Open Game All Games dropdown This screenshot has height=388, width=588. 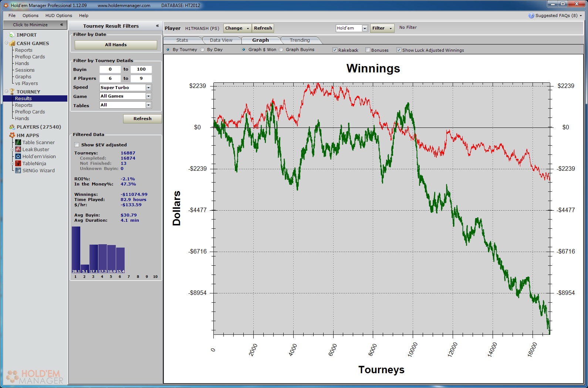(148, 96)
